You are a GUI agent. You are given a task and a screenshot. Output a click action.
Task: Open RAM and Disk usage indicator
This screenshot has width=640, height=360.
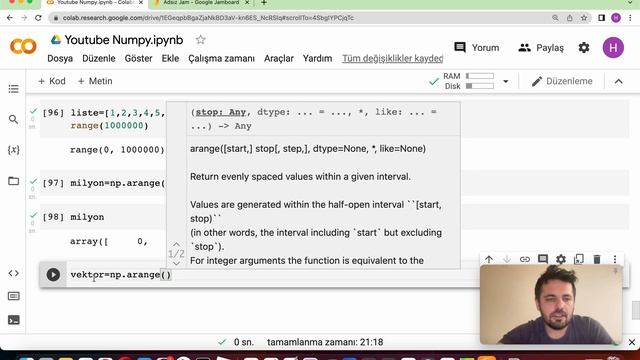[x=469, y=81]
